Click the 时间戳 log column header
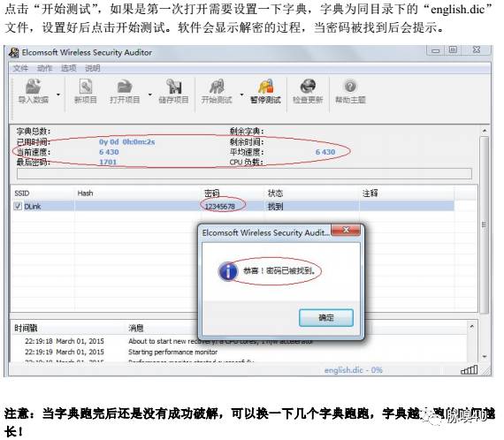Image resolution: width=504 pixels, height=440 pixels. [x=26, y=329]
